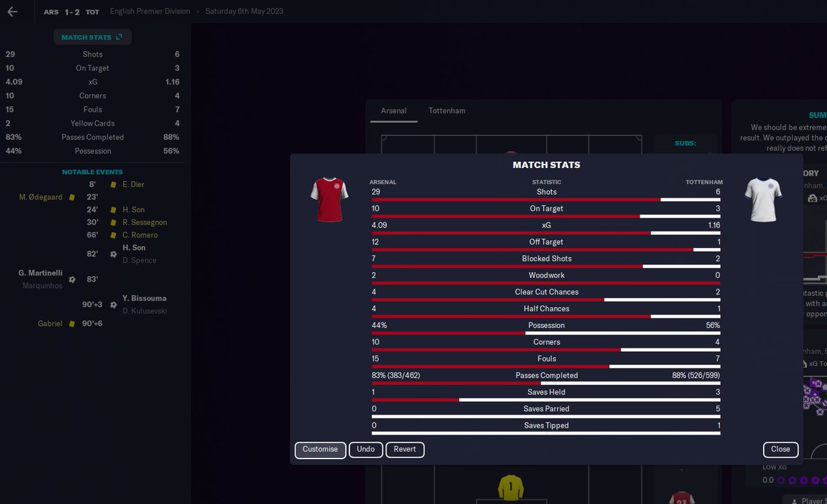The height and width of the screenshot is (504, 827).
Task: Select C. Romero in notable events
Action: tap(139, 235)
